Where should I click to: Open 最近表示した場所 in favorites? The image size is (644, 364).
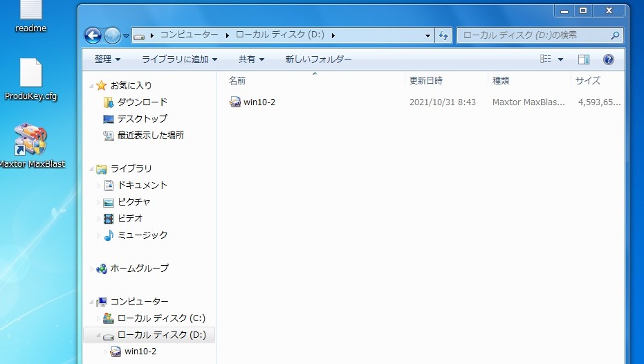pos(150,135)
